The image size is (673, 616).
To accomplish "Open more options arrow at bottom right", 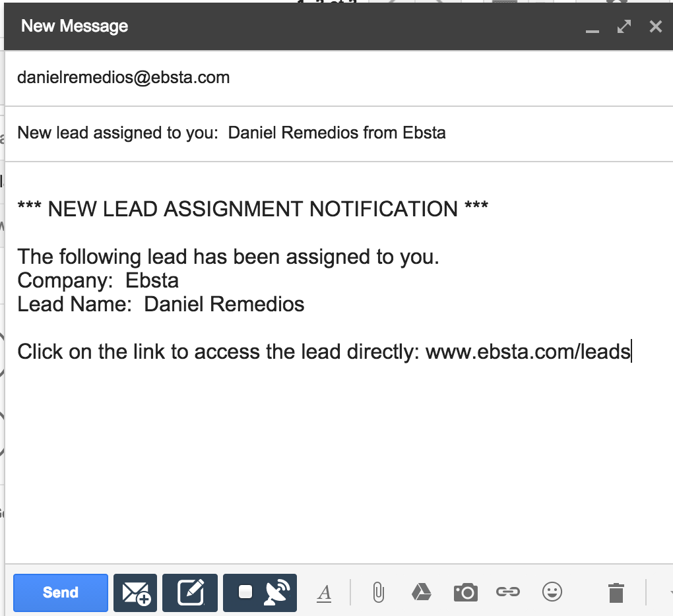I will pos(669,593).
